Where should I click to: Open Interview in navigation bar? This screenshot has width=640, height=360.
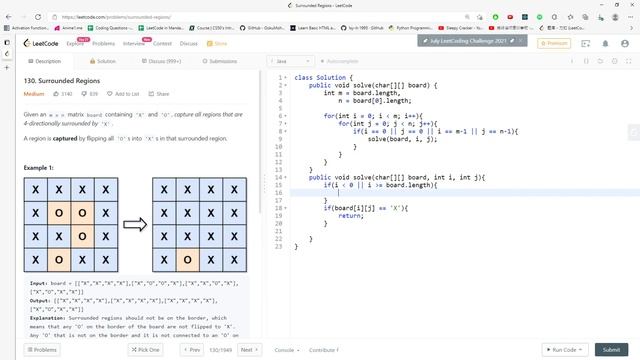[x=133, y=44]
